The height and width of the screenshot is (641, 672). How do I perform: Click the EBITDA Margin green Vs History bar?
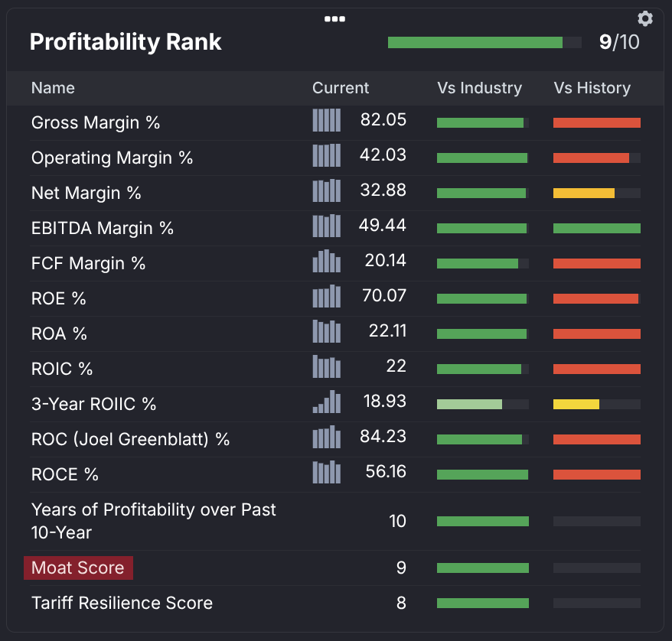coord(596,228)
